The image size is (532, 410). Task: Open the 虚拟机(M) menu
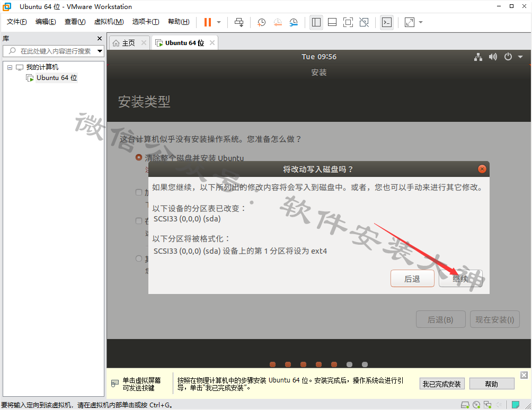coord(109,22)
